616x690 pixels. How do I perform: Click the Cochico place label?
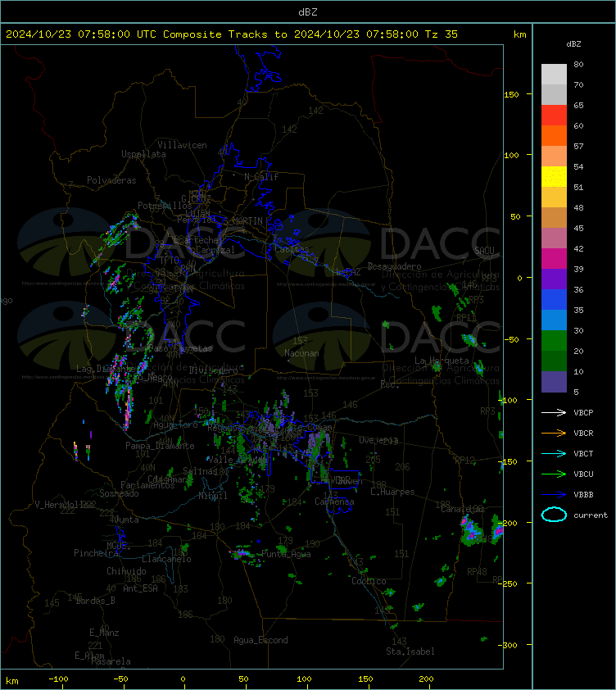click(x=369, y=581)
